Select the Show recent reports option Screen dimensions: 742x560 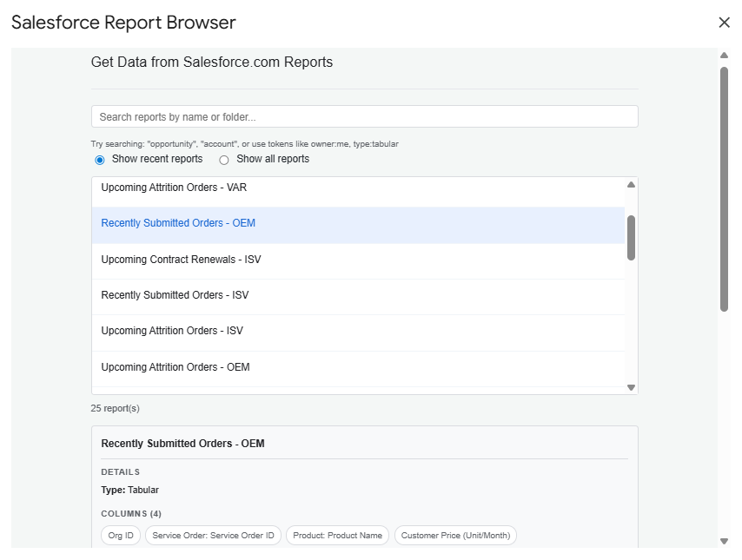pos(100,160)
